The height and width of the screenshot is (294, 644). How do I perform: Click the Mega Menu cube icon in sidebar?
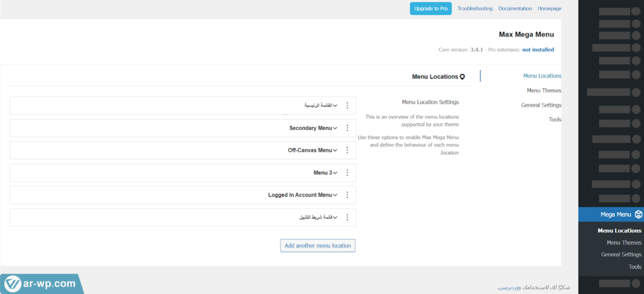(638, 215)
